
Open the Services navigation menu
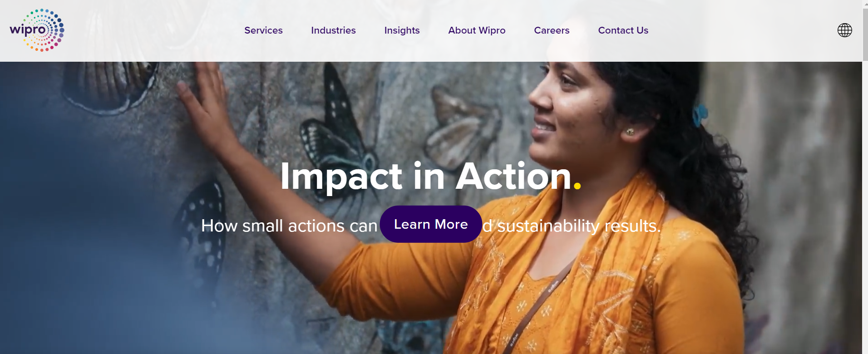tap(263, 30)
